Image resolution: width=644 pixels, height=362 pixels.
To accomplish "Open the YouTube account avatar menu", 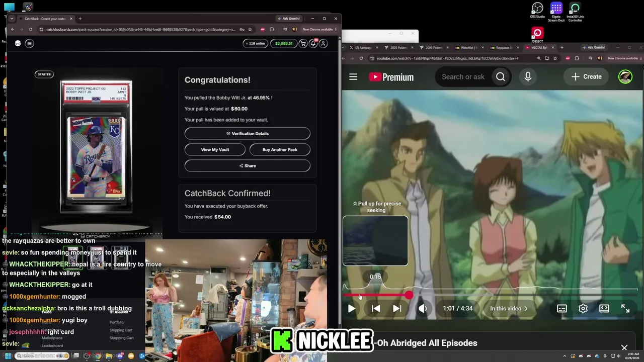I will click(625, 76).
